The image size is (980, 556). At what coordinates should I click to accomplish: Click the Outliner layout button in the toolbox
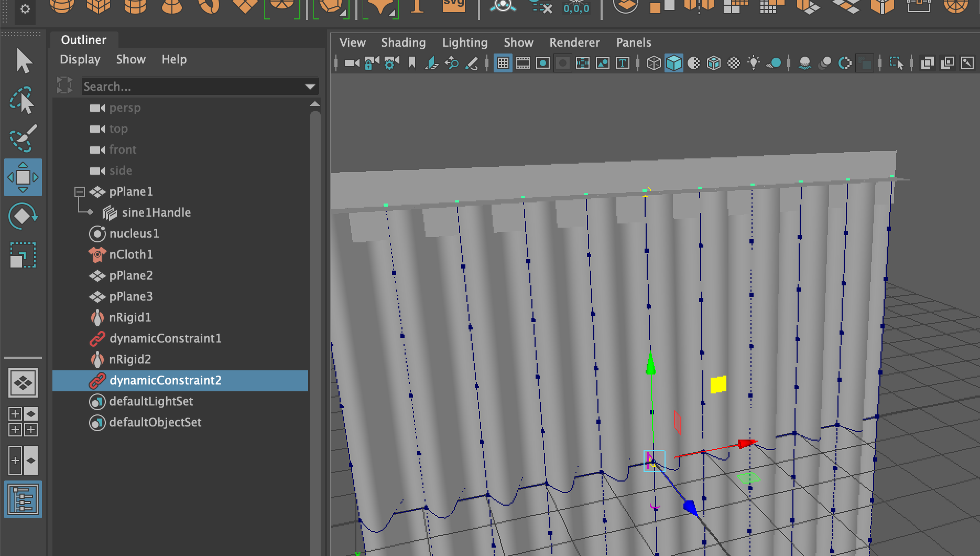(x=23, y=499)
